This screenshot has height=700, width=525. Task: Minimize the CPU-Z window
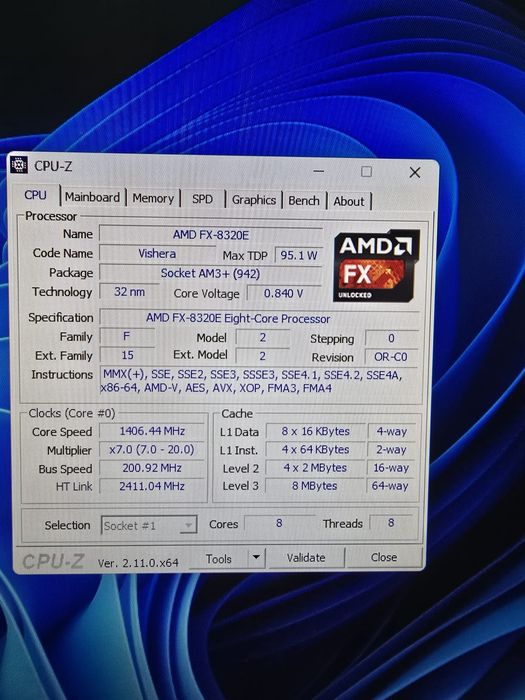click(x=319, y=171)
